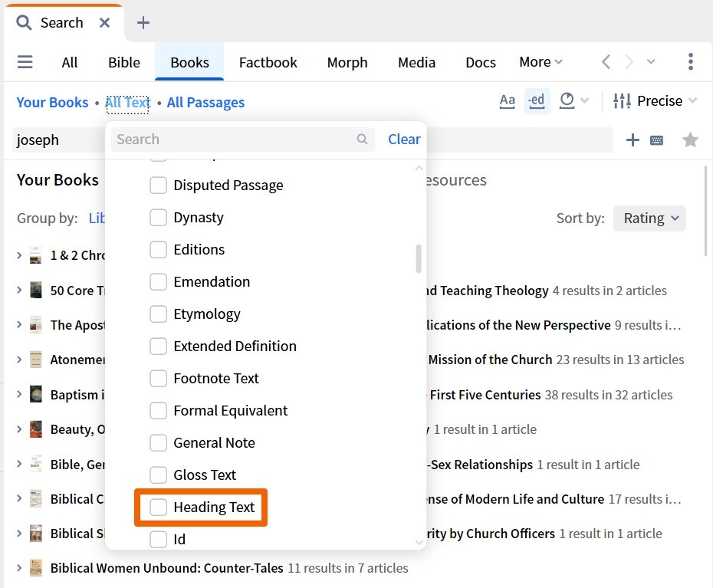The width and height of the screenshot is (713, 588).
Task: Expand Atonement result row
Action: click(19, 360)
